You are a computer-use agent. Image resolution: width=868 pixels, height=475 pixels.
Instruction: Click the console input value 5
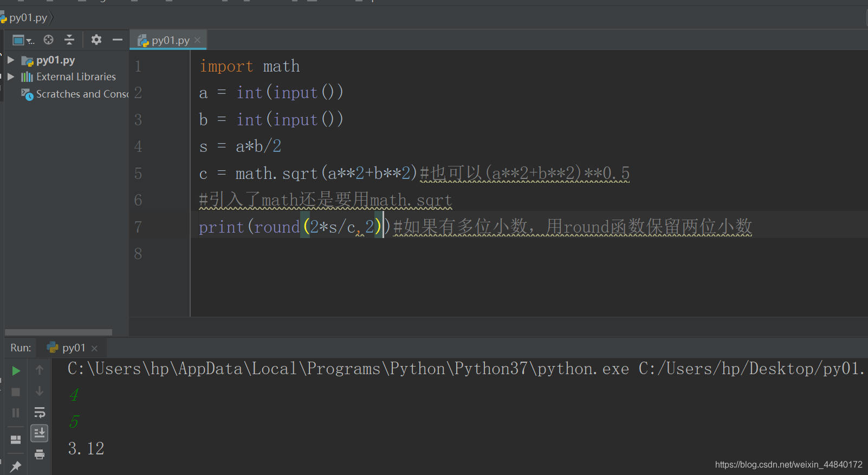(x=74, y=421)
